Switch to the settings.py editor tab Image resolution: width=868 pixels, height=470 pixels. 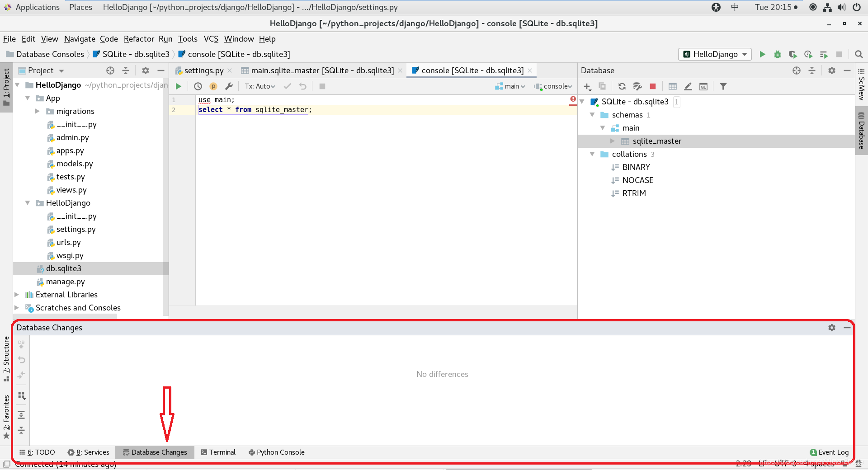(x=203, y=70)
